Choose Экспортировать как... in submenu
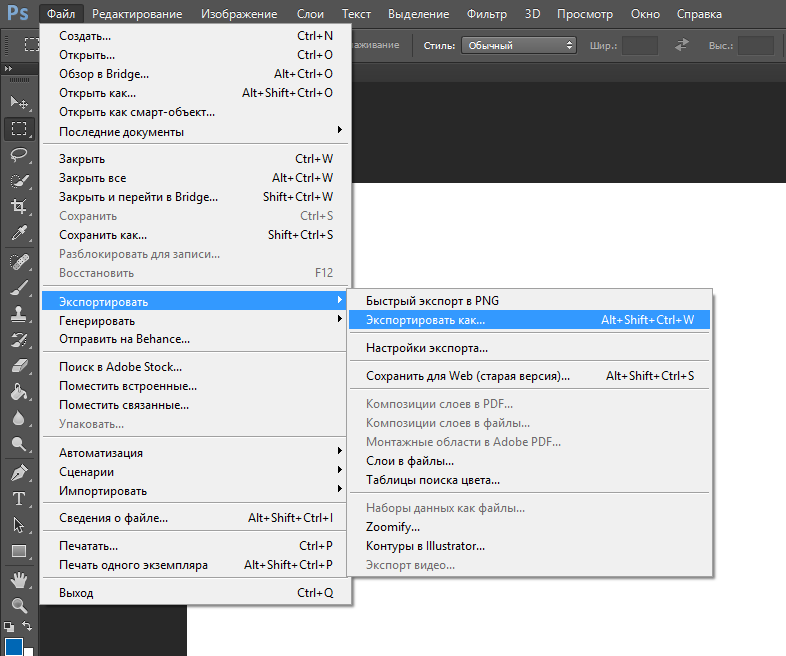786x656 pixels. point(529,320)
